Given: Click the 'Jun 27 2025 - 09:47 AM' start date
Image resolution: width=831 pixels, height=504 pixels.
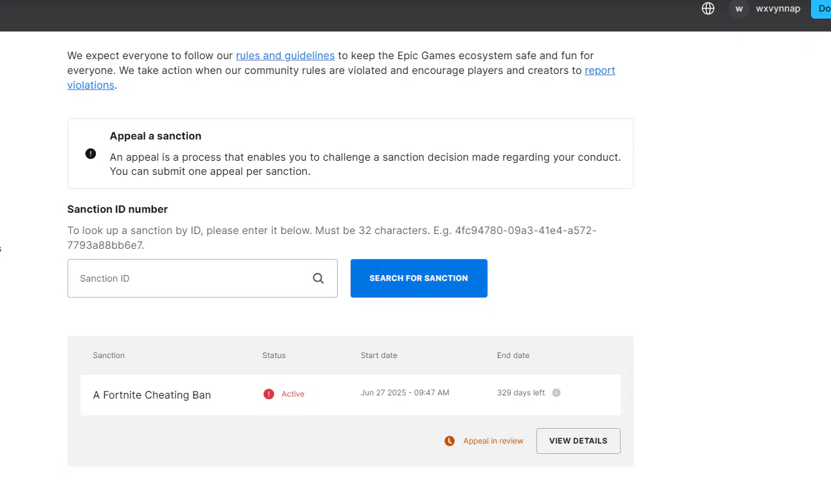Looking at the screenshot, I should point(405,393).
